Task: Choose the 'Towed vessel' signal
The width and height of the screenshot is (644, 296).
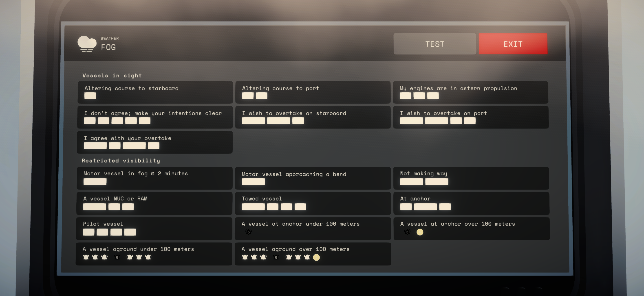Action: tap(313, 203)
